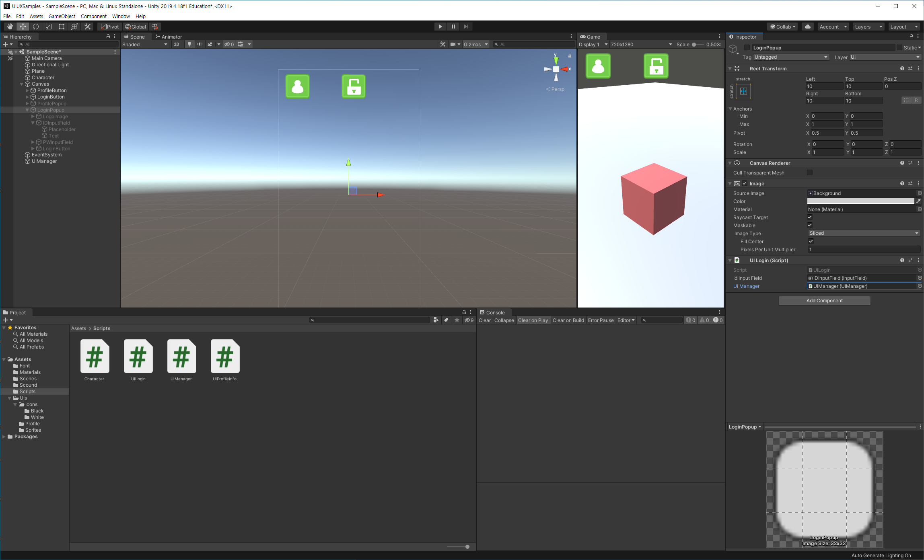Uncheck Raycast Target checkbox
The width and height of the screenshot is (924, 560).
click(x=810, y=217)
